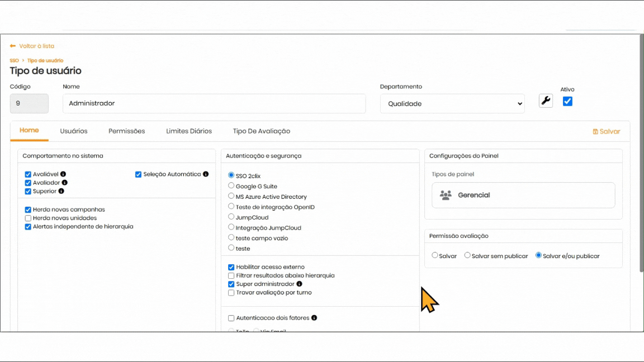Click the SSO breadcrumb link
The image size is (644, 362).
(14, 60)
